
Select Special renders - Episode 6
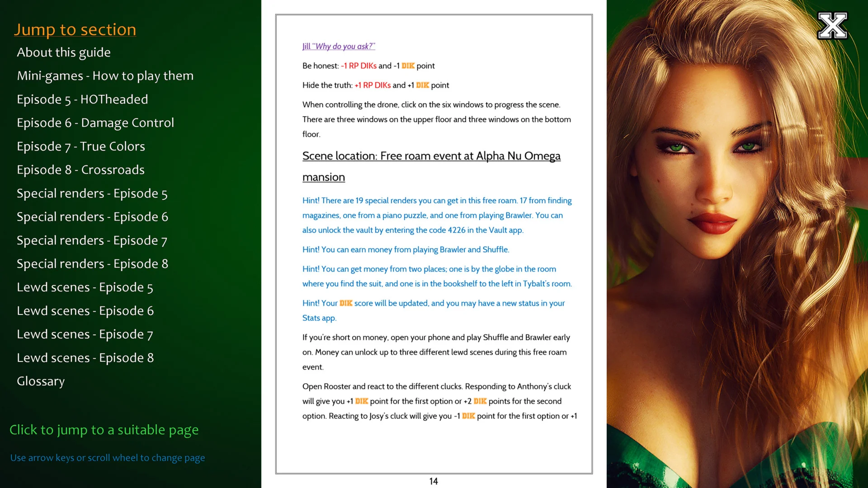(92, 217)
